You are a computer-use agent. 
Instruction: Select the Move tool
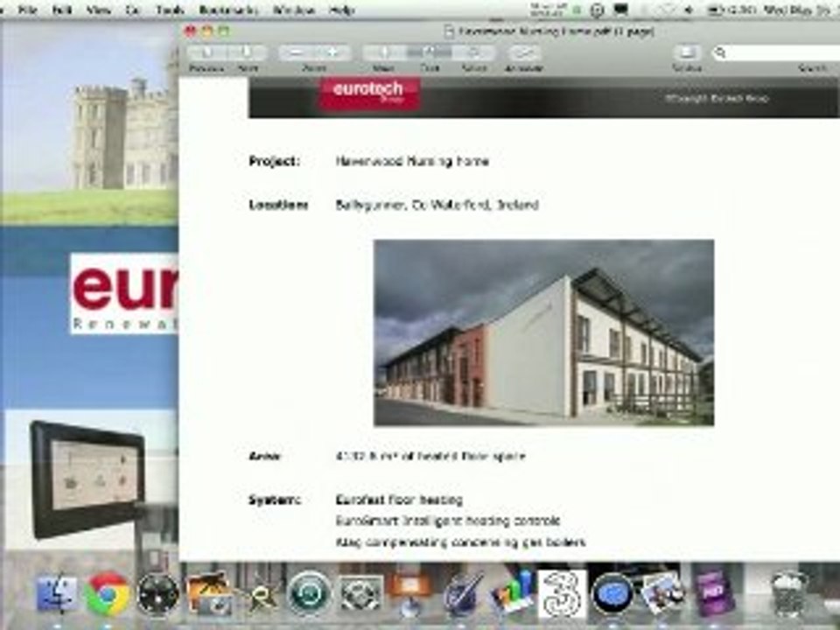(x=384, y=52)
